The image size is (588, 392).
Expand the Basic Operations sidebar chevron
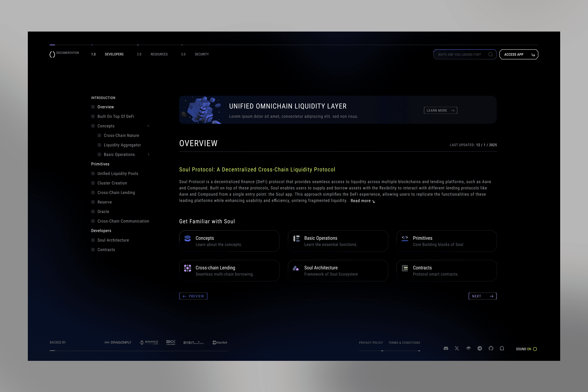149,154
